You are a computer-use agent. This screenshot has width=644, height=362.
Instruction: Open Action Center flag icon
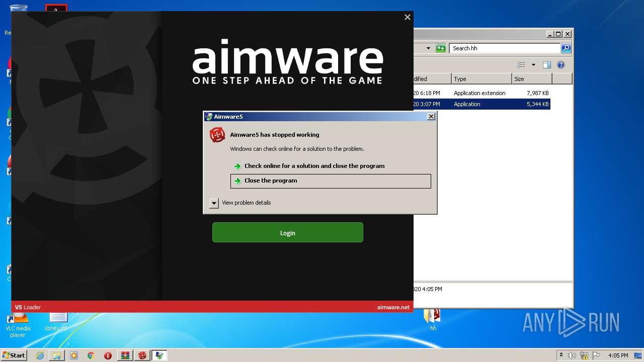tap(596, 355)
